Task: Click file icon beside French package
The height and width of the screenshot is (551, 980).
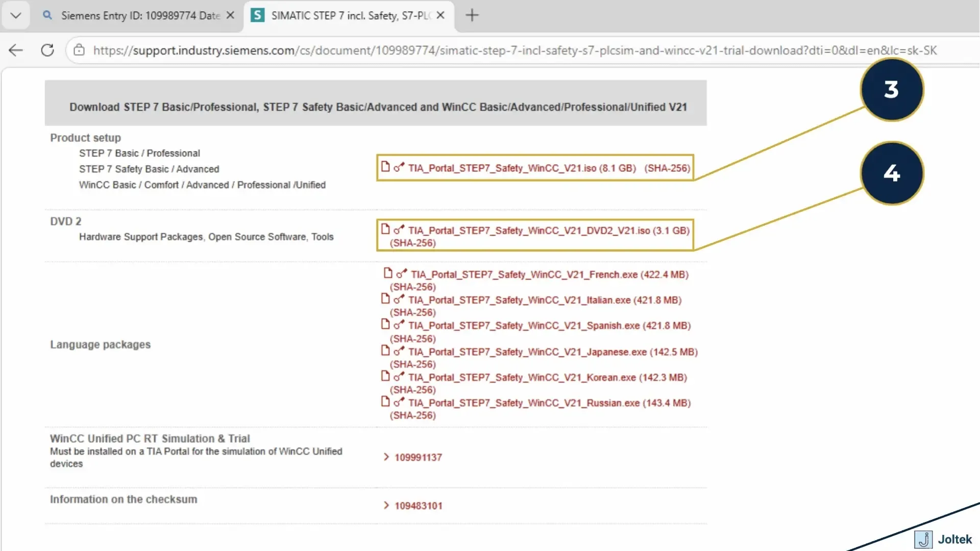Action: pos(388,273)
